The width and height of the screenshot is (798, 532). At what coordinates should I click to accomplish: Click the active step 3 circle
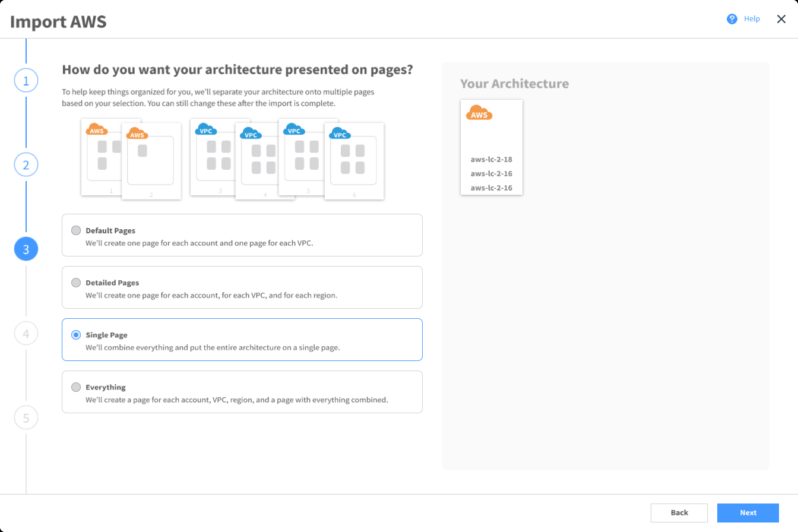pyautogui.click(x=26, y=249)
